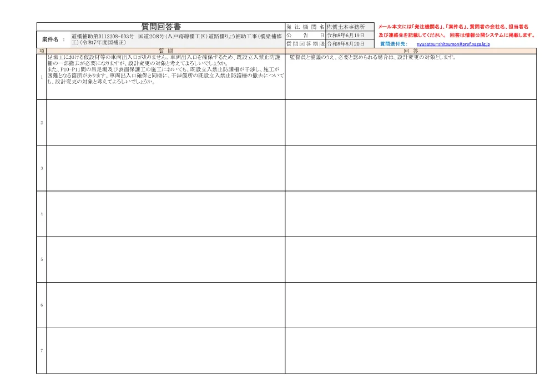Viewport: 555px width, 392px height.
Task: Click the empty question cell of row 2
Action: 165,123
